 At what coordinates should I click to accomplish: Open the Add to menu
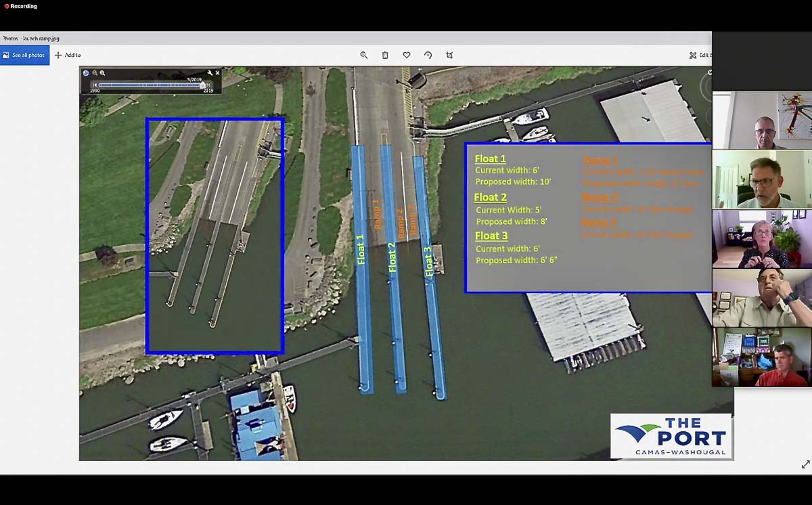[68, 55]
